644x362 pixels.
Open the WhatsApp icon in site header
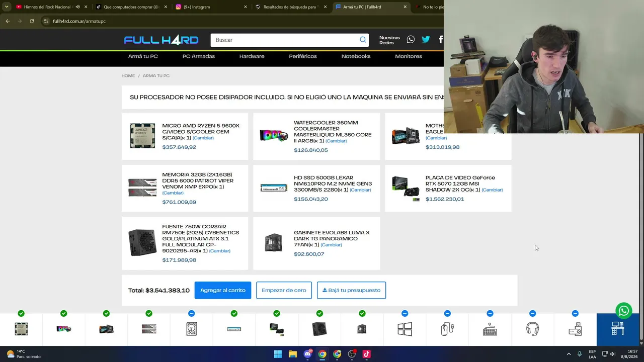[411, 39]
